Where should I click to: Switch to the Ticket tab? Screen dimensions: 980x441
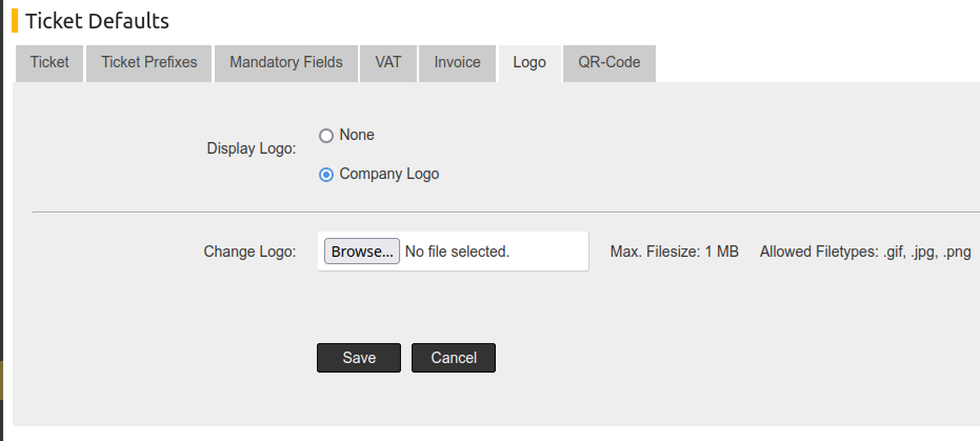(x=49, y=62)
